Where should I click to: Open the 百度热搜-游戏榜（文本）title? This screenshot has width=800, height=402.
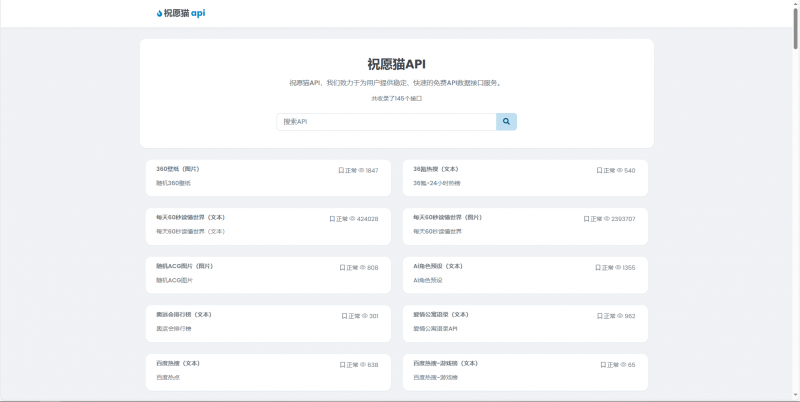pyautogui.click(x=445, y=363)
